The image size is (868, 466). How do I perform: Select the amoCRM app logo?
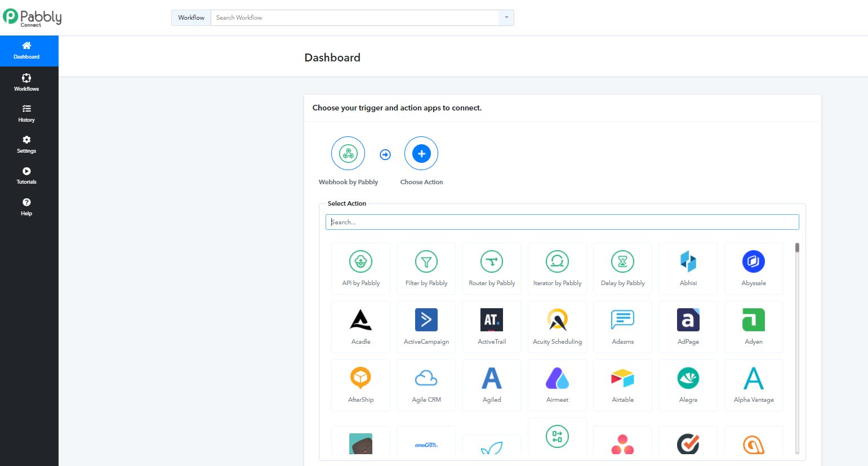[x=426, y=445]
